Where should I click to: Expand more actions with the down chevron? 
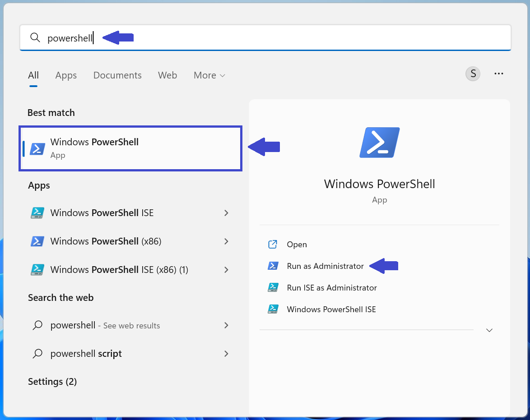[489, 330]
